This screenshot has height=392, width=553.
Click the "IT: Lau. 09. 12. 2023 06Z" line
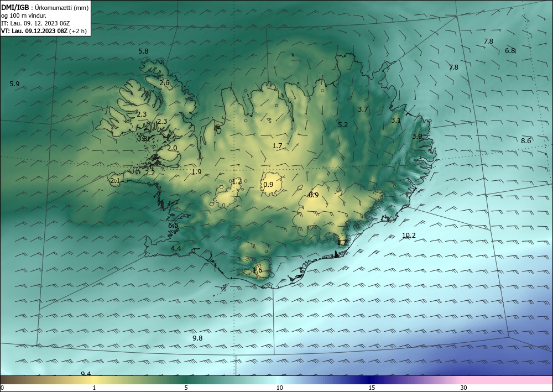point(35,23)
